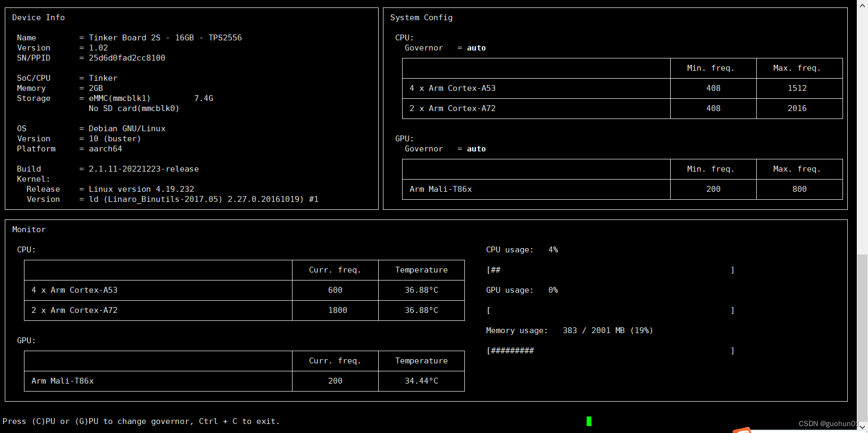Click the CPU usage progress bar
The height and width of the screenshot is (433, 868).
(x=611, y=270)
